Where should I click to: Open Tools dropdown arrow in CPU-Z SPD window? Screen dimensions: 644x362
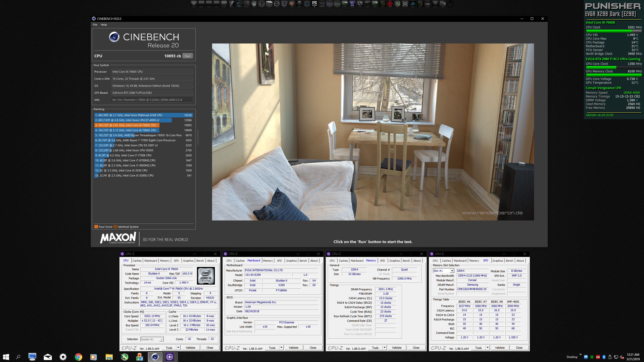coord(488,348)
